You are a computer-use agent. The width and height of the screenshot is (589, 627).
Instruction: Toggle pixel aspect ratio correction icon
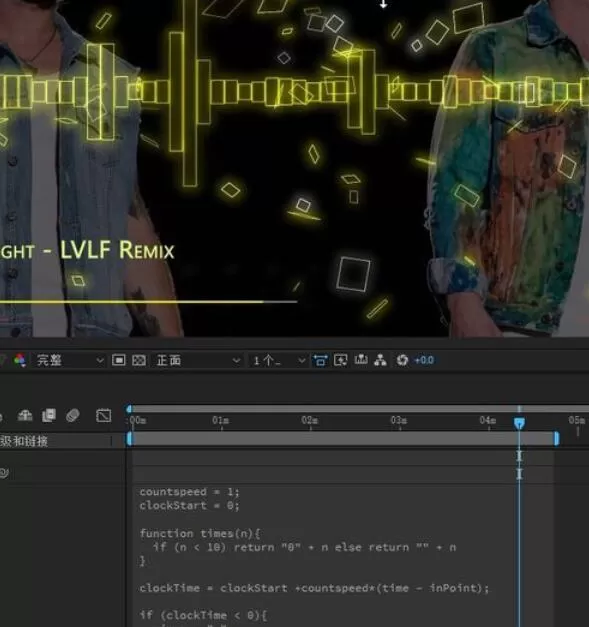(x=319, y=360)
